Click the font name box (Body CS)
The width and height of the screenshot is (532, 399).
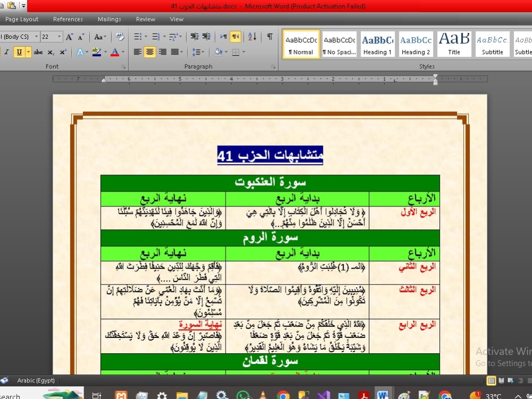coord(17,37)
